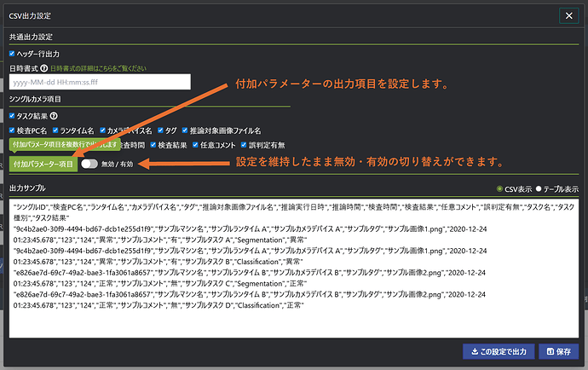
Task: Toggle the 検査PC名 checkbox
Action: click(x=12, y=130)
